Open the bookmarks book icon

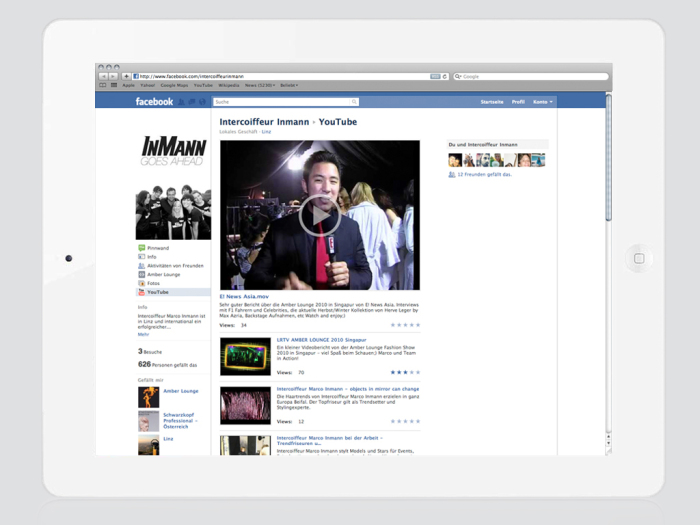103,85
